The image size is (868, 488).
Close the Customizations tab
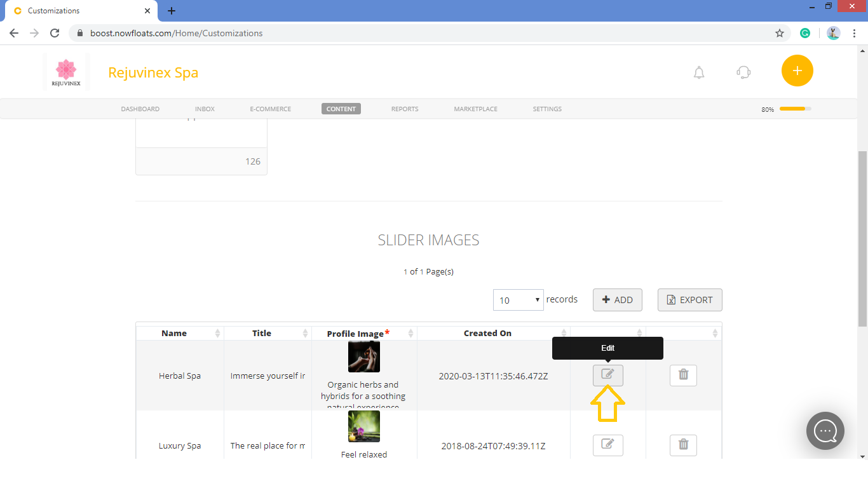[x=147, y=11]
